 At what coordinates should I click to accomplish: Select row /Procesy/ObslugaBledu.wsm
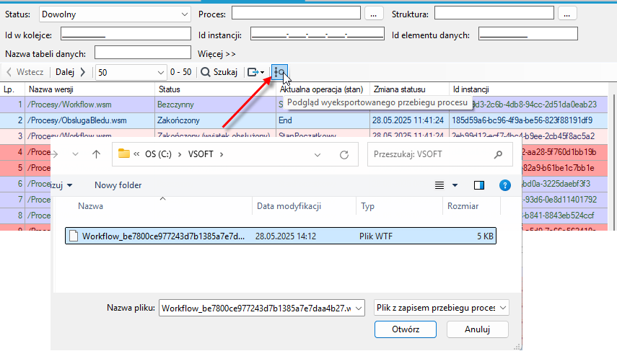point(304,120)
